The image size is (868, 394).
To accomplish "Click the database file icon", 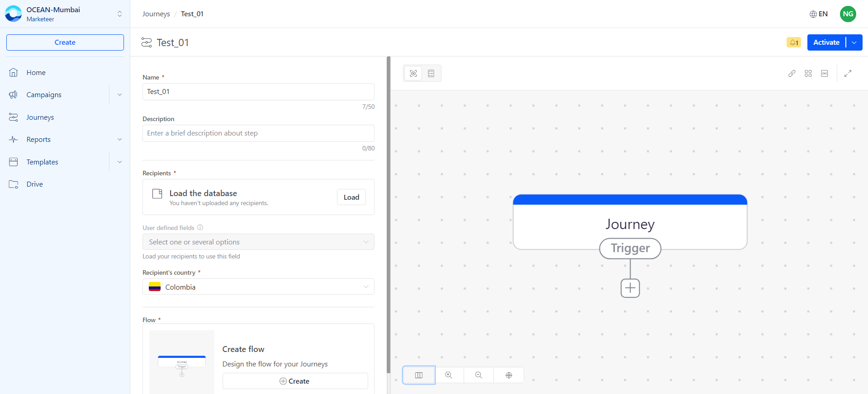I will (x=157, y=194).
